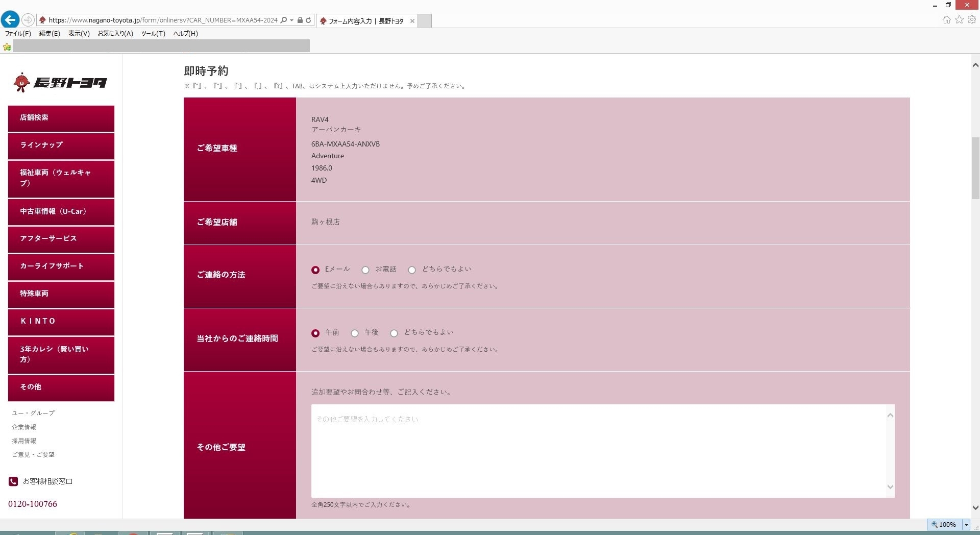The height and width of the screenshot is (535, 980).
Task: Click the add-to-favorites-bar star icon
Action: 7,46
